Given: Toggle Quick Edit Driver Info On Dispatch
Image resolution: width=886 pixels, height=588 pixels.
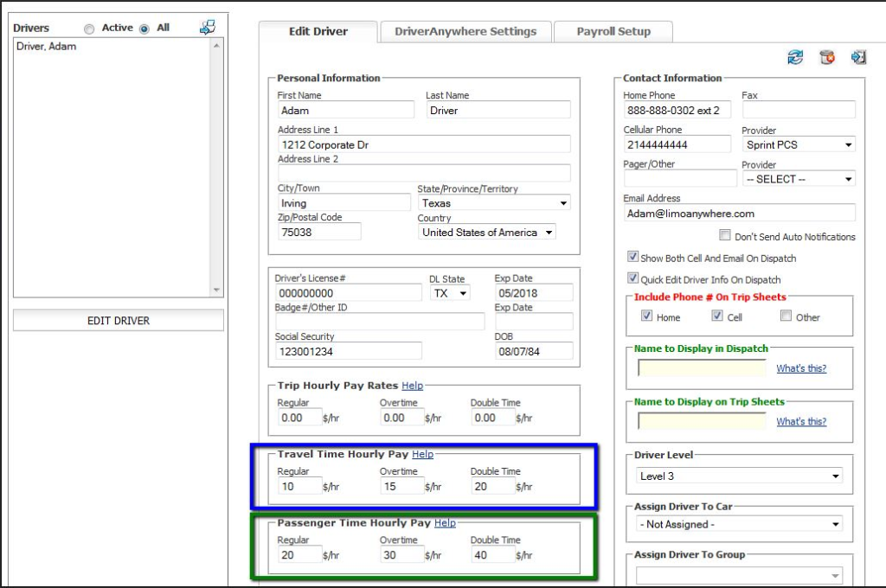Looking at the screenshot, I should [632, 279].
